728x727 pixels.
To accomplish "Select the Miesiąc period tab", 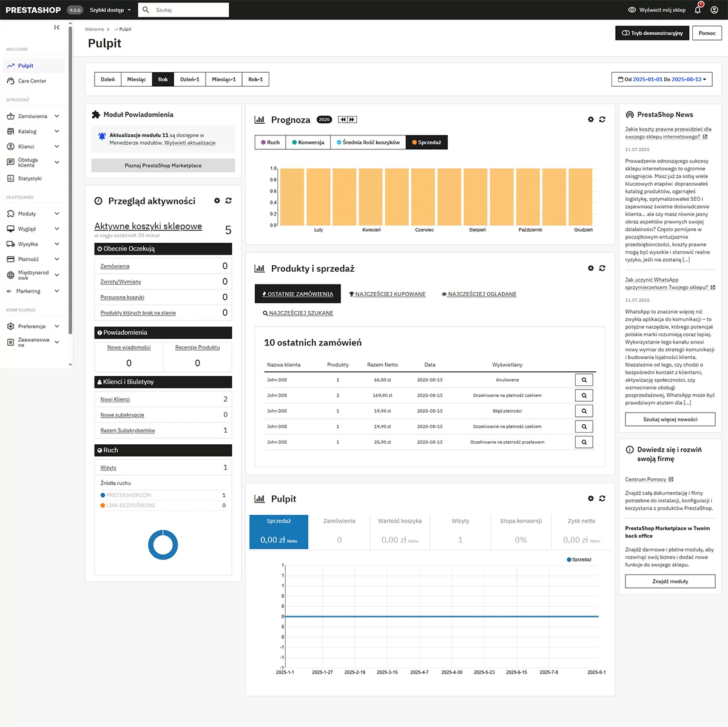I will (136, 79).
